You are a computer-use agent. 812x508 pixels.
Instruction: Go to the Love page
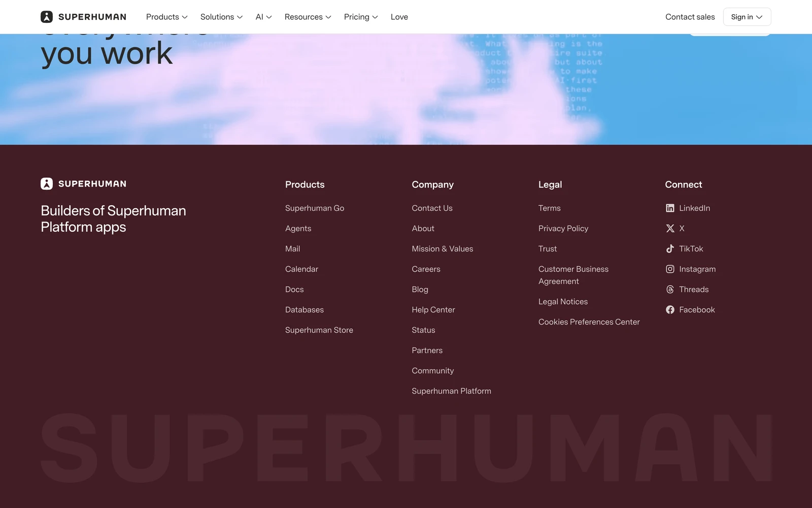click(399, 17)
